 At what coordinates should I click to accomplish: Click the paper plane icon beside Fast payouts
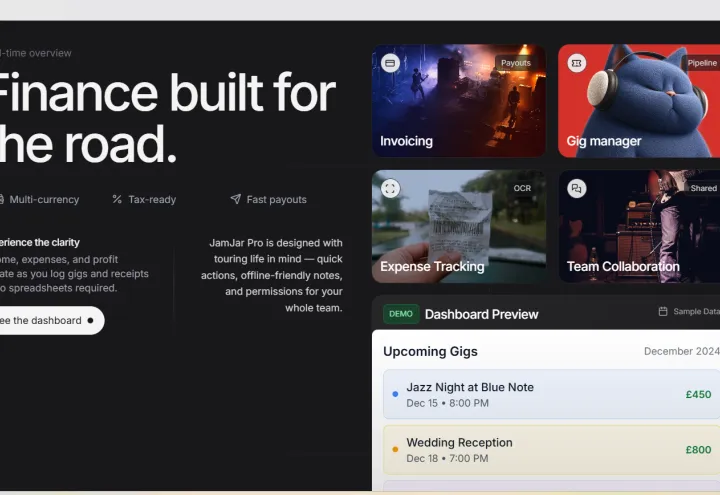click(x=236, y=199)
